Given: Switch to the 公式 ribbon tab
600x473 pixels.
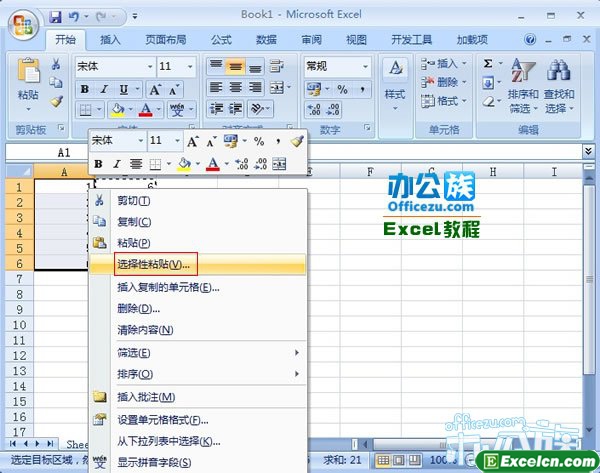Looking at the screenshot, I should (221, 40).
